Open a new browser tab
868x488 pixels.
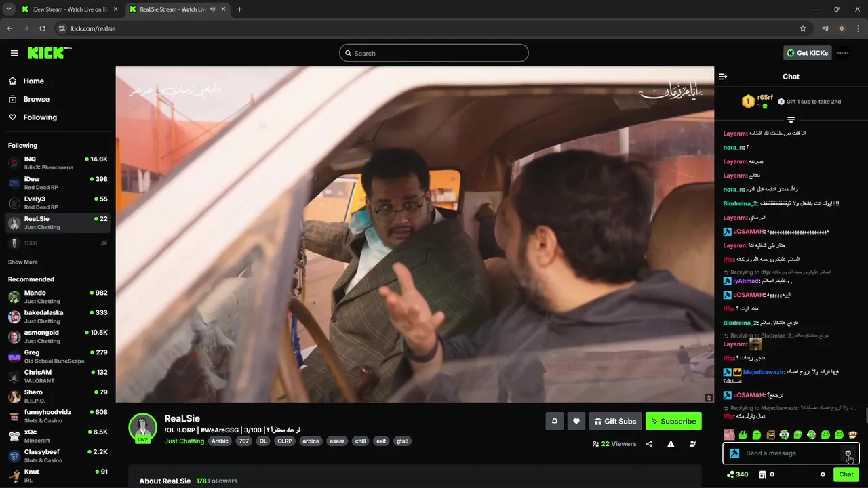[x=239, y=9]
